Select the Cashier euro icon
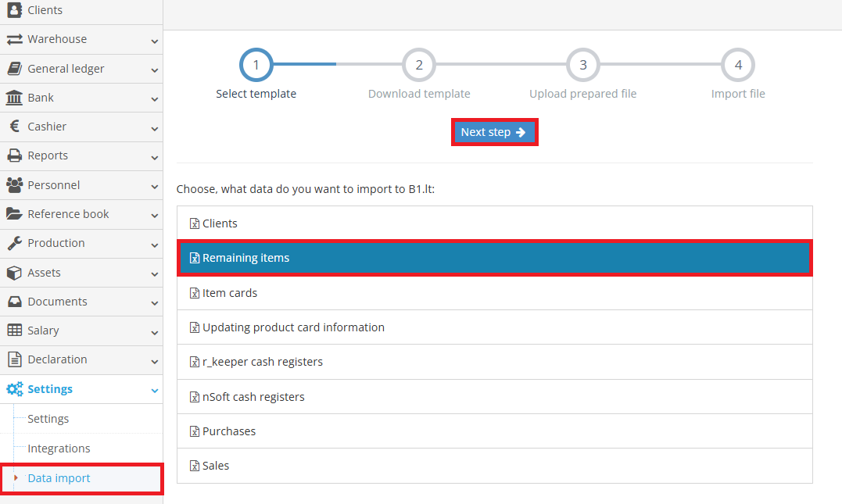Image resolution: width=842 pixels, height=504 pixels. [x=13, y=126]
